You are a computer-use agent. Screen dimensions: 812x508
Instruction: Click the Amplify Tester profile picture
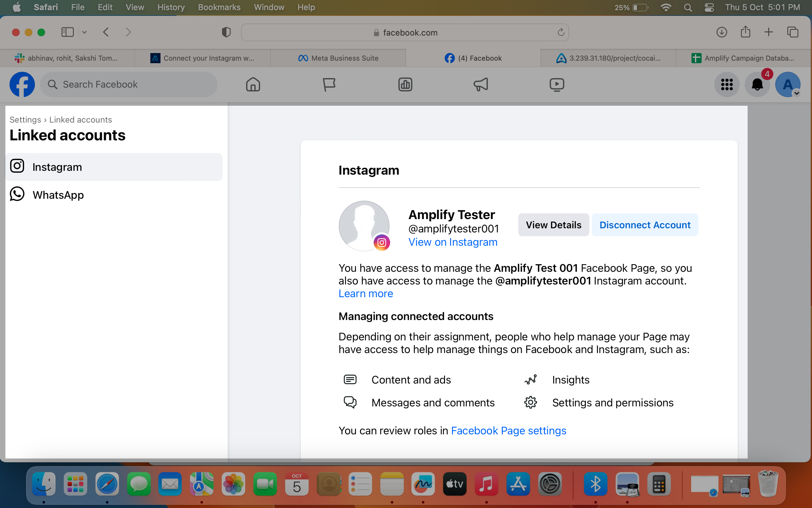pos(364,226)
